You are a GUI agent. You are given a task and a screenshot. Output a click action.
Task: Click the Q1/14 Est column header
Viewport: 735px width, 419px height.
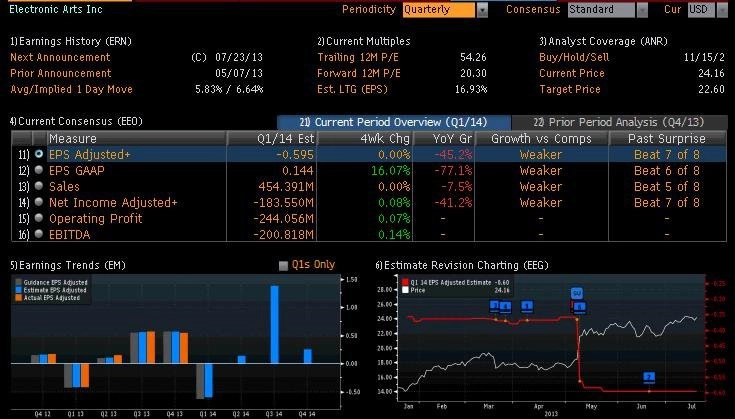[272, 139]
